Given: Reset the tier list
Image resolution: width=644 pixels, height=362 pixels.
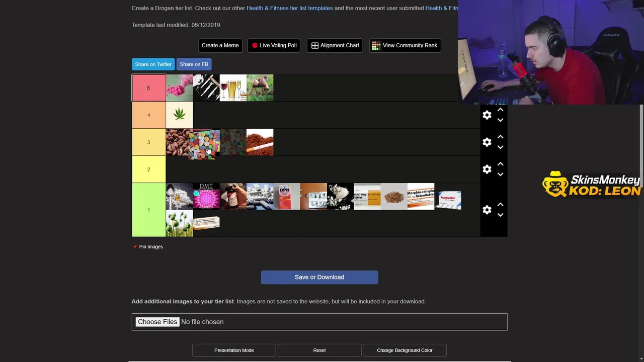Looking at the screenshot, I should pyautogui.click(x=319, y=350).
